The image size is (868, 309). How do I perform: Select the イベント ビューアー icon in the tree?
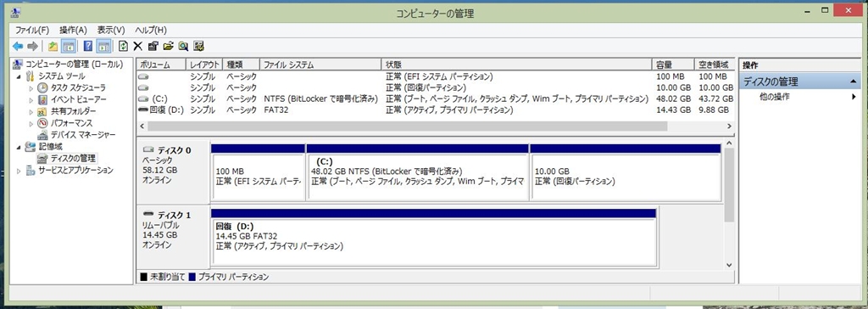[42, 99]
